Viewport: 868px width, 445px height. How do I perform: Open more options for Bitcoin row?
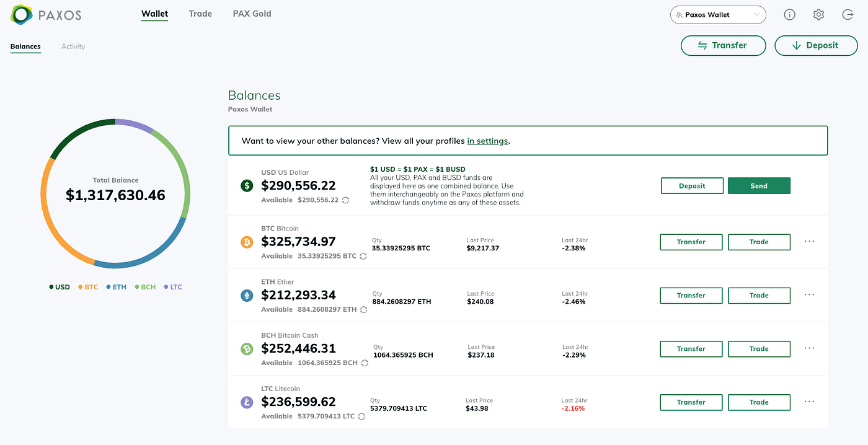[x=809, y=242]
